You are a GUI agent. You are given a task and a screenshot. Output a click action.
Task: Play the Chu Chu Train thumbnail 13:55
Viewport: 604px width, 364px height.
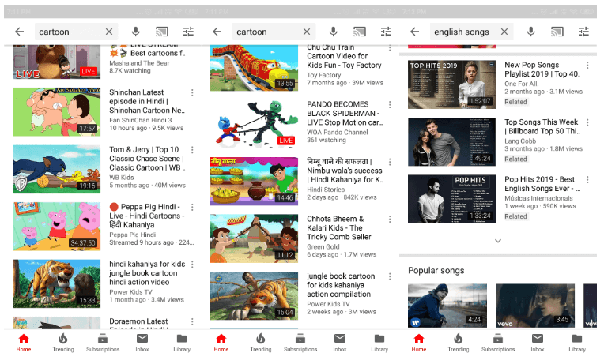click(254, 68)
